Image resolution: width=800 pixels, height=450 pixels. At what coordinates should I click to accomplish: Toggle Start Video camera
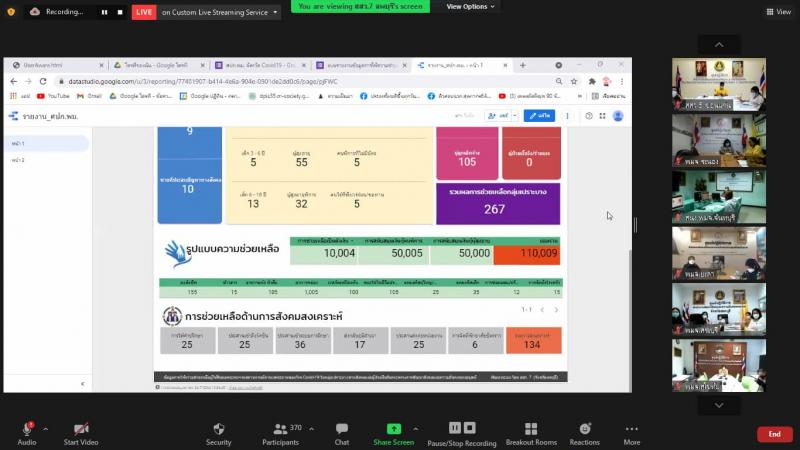[x=81, y=434]
